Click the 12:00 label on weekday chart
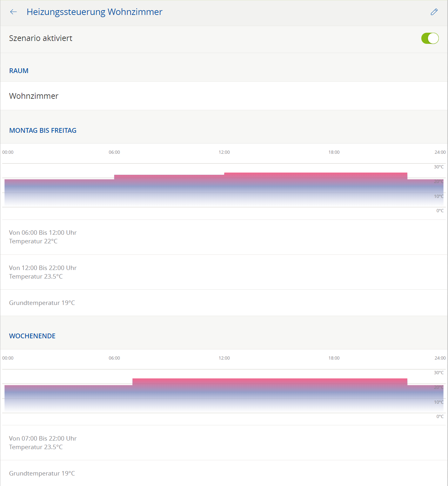The image size is (448, 486). [x=224, y=152]
